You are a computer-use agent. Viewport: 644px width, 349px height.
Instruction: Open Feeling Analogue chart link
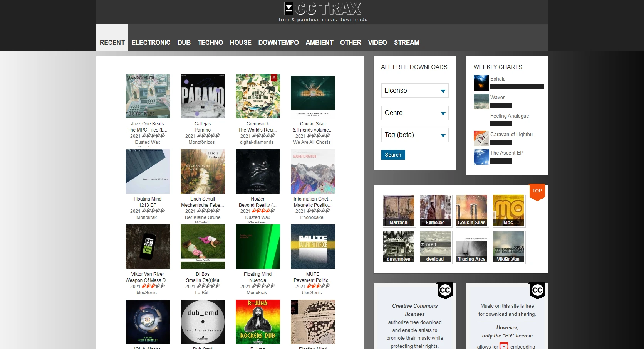coord(510,116)
